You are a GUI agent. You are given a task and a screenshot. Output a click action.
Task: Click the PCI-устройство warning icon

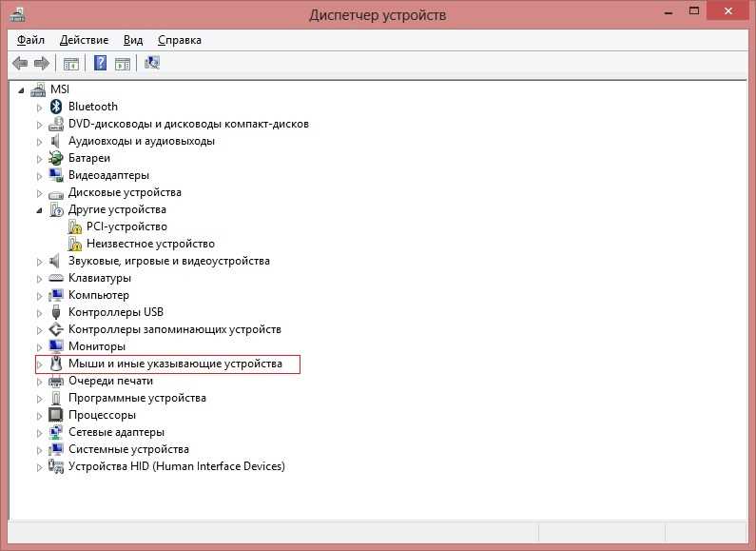75,226
